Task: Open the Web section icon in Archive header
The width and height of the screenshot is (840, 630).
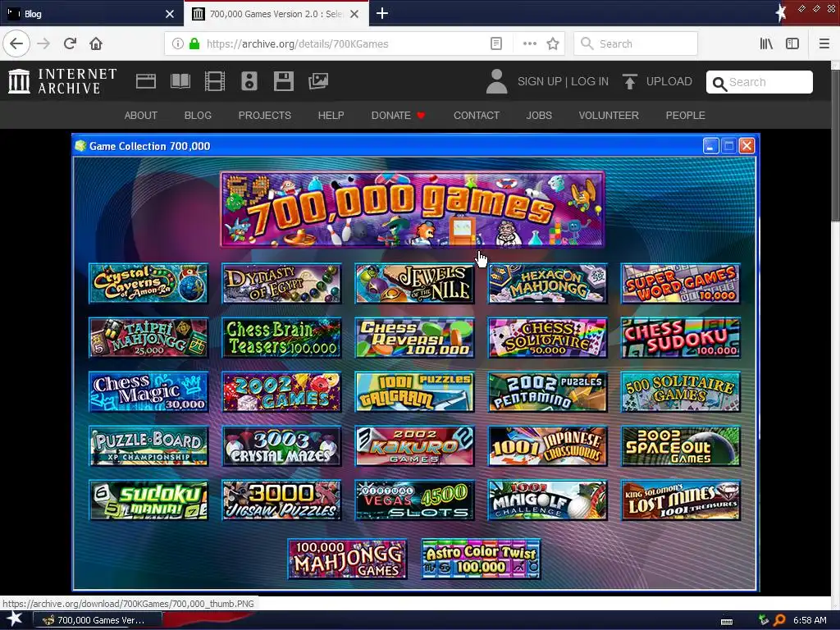Action: tap(146, 81)
